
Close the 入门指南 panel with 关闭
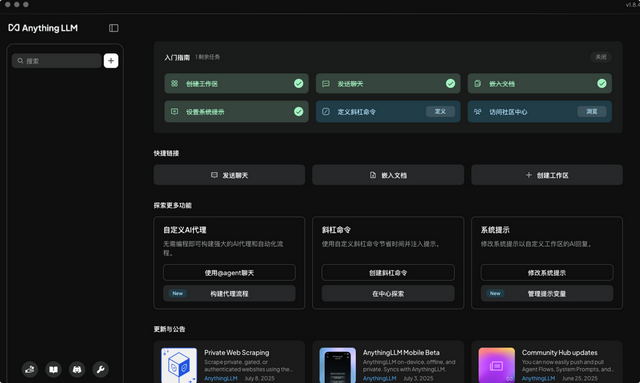(601, 57)
